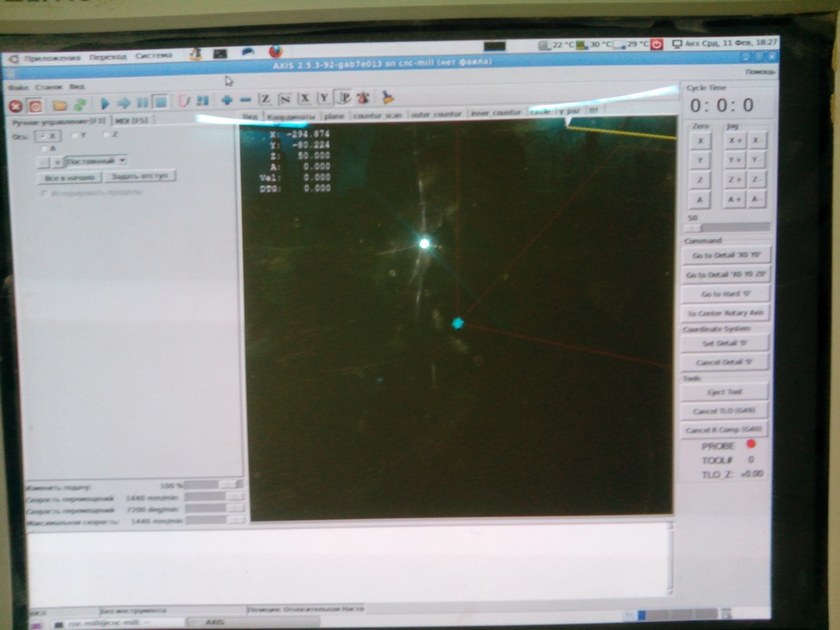Zoom out with the minus icon

tap(245, 100)
